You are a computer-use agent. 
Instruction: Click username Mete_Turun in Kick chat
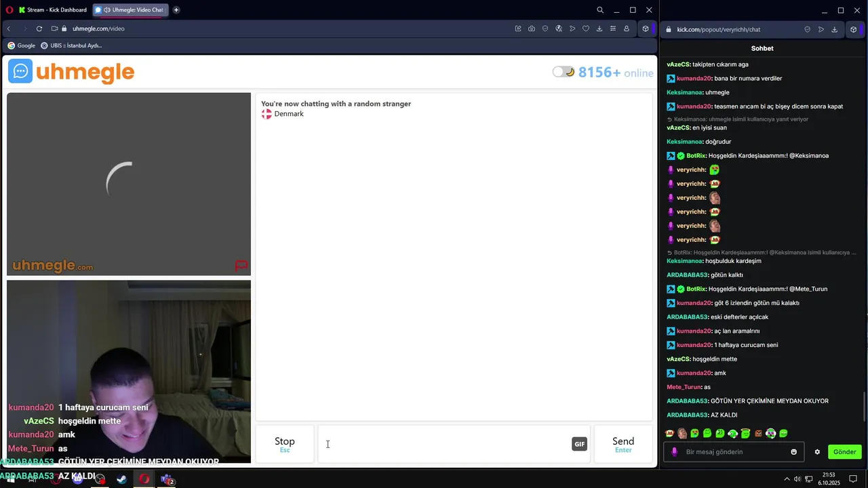(x=684, y=387)
